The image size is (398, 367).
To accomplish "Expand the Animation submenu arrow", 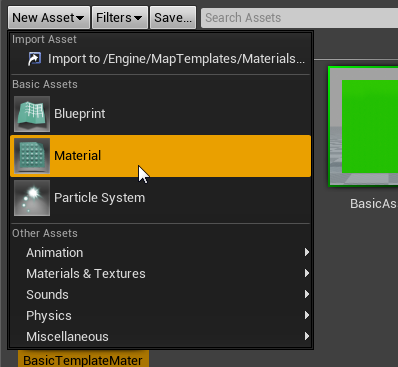I will [x=307, y=252].
